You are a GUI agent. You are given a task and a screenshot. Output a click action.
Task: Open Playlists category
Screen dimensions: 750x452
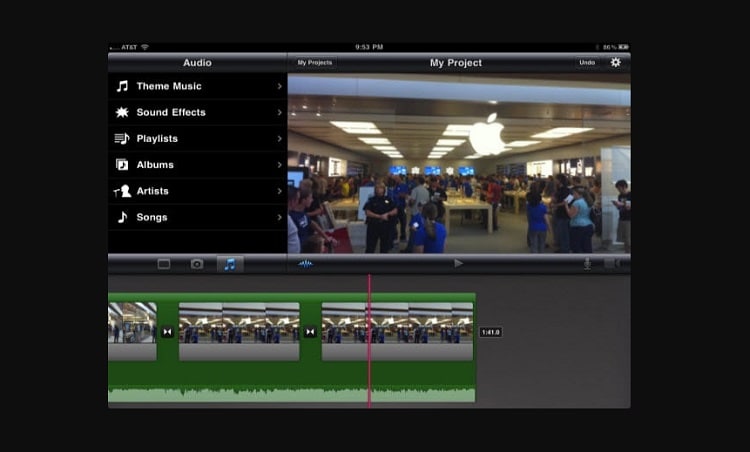point(198,139)
